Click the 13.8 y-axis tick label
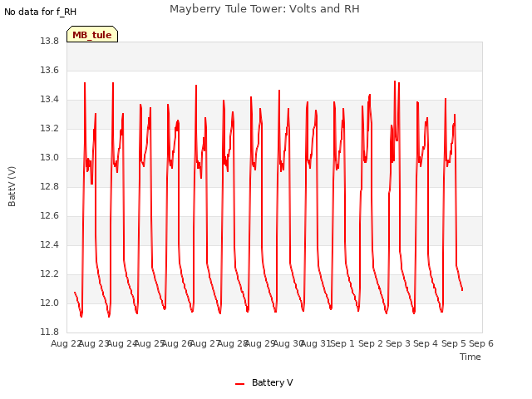 pyautogui.click(x=50, y=41)
